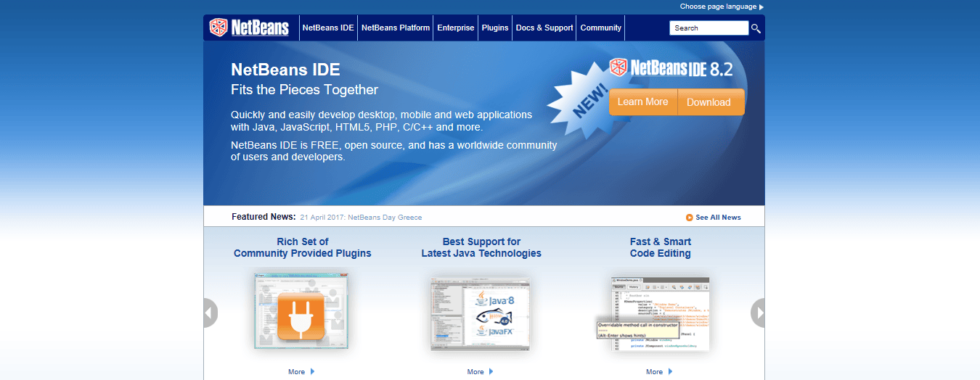Open Rich Set of Community Provided Plugins heading

click(x=303, y=247)
